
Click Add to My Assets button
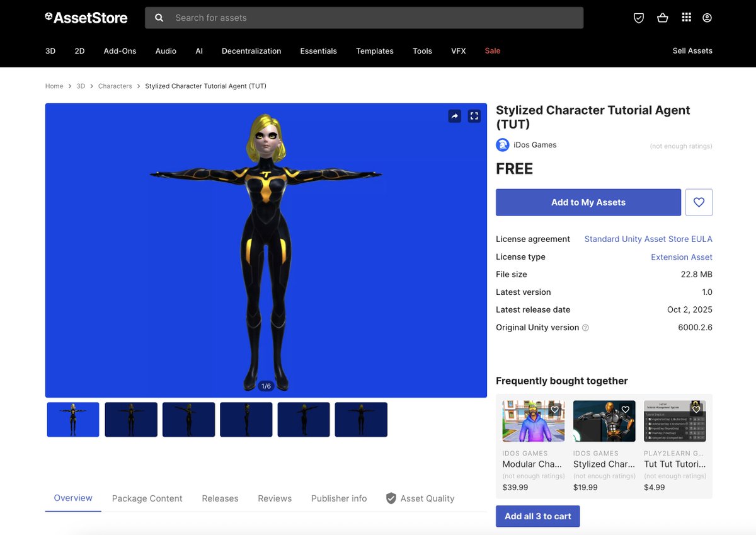[x=588, y=202]
